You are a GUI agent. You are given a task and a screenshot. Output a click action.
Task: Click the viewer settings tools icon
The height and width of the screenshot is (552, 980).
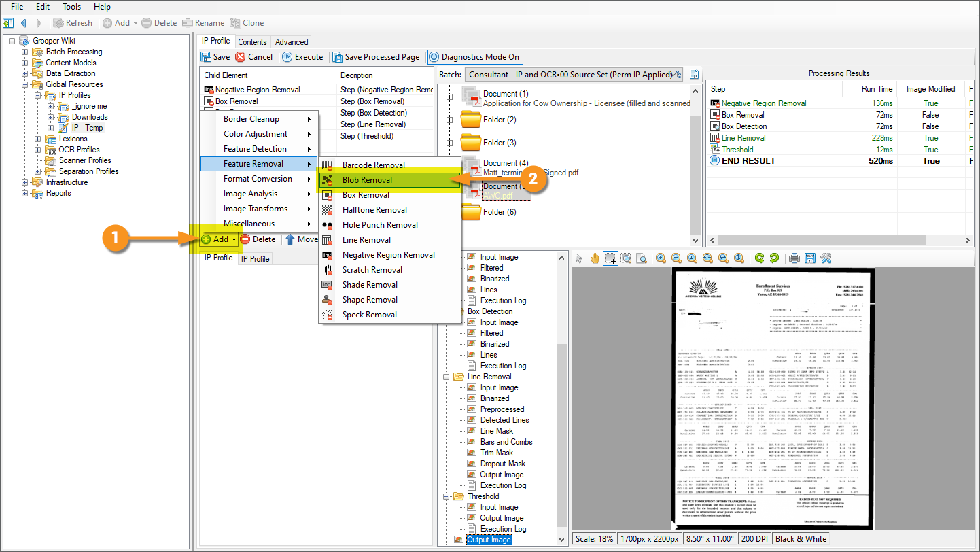[826, 258]
